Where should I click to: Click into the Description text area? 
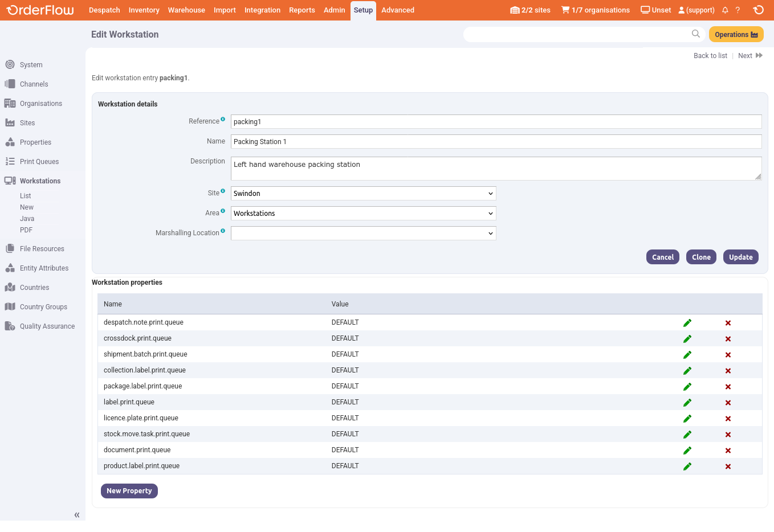[x=496, y=169]
